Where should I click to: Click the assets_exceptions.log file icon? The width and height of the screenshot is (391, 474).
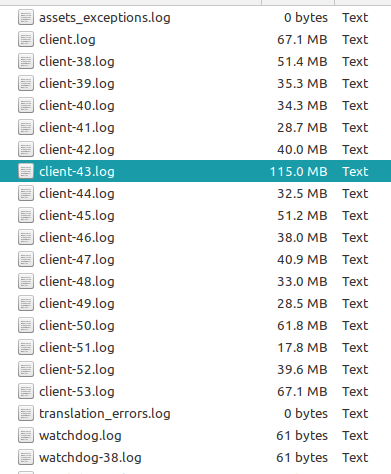click(26, 17)
